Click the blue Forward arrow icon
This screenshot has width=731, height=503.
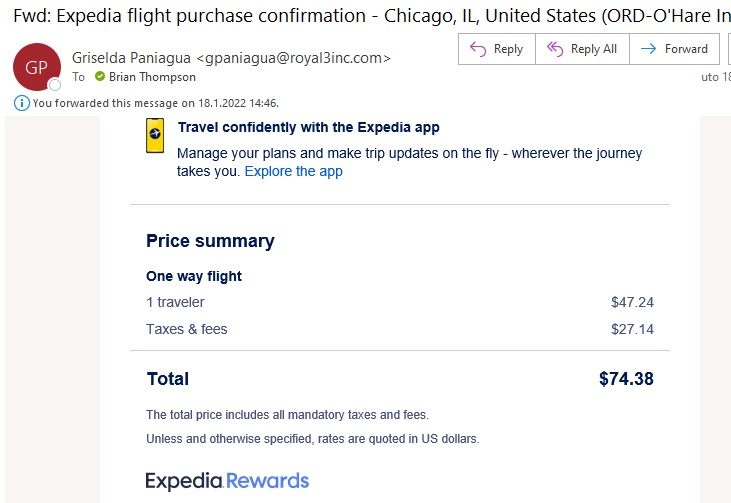coord(648,48)
